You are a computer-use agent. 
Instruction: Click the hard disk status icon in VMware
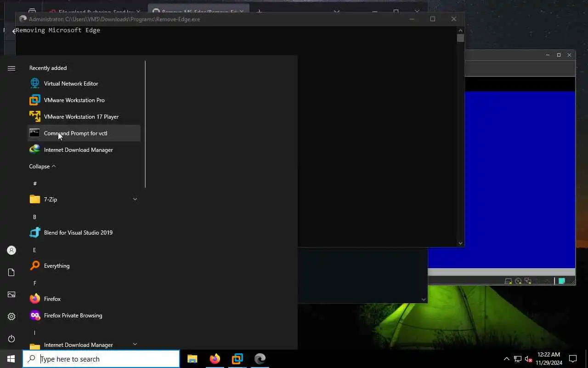click(x=508, y=281)
